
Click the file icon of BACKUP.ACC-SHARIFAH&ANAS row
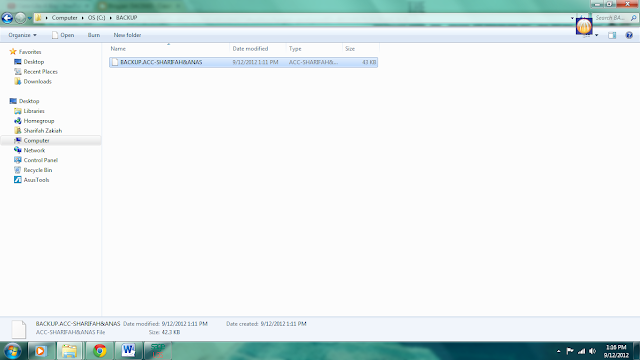(x=115, y=62)
